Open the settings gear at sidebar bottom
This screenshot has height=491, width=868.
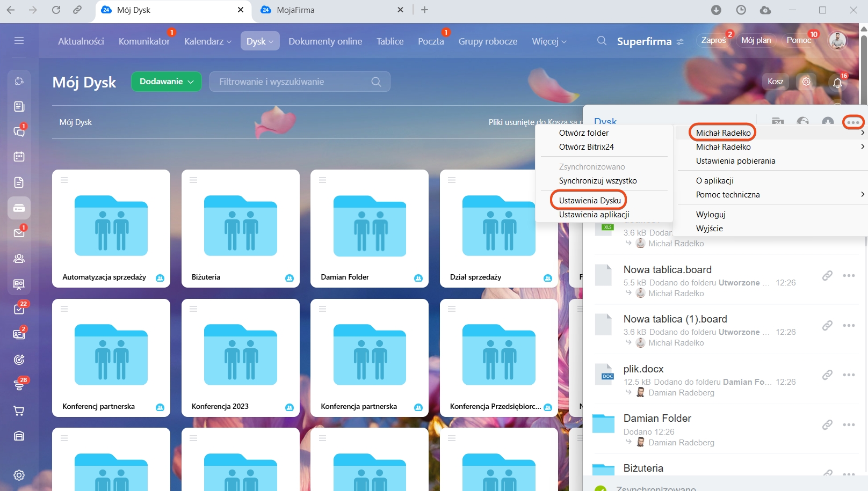click(19, 475)
